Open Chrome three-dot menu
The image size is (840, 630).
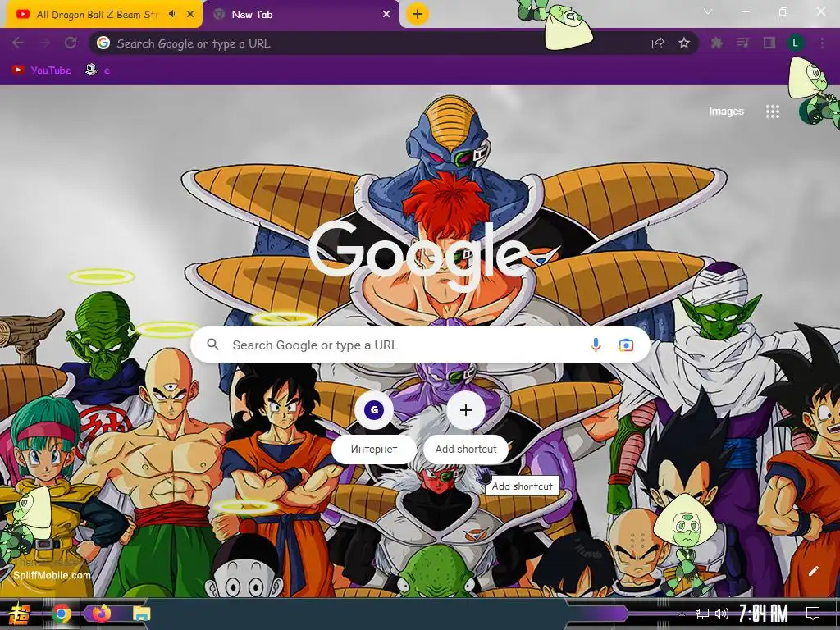tap(822, 43)
